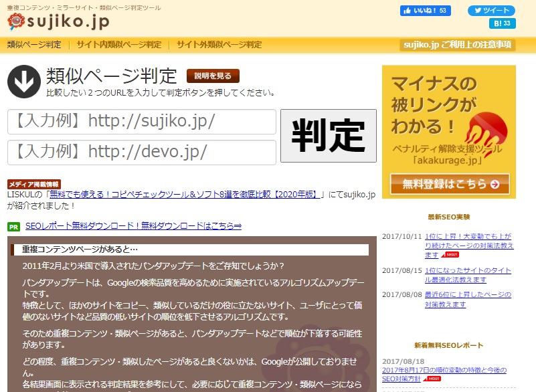
Task: Click the sujiko.jp logo
Action: coord(58,22)
